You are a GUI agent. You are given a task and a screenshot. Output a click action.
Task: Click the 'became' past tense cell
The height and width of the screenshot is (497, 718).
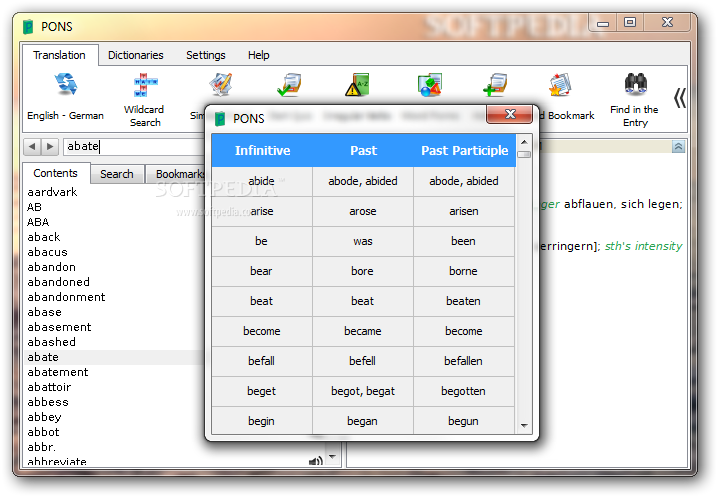click(363, 331)
